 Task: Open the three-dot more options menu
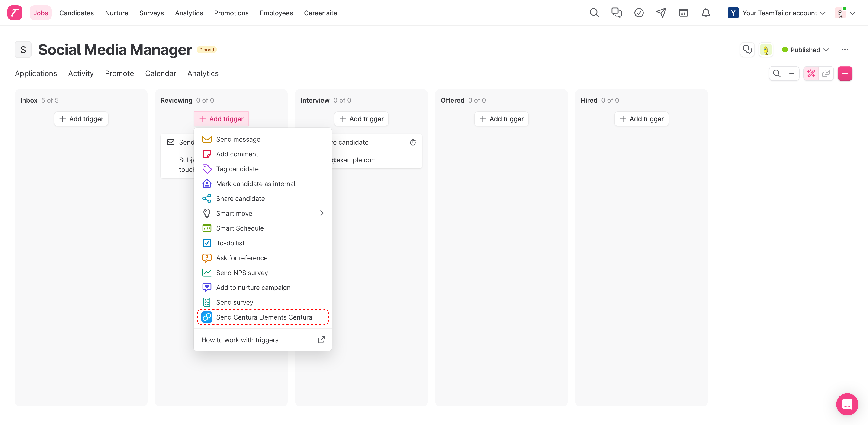coord(845,50)
